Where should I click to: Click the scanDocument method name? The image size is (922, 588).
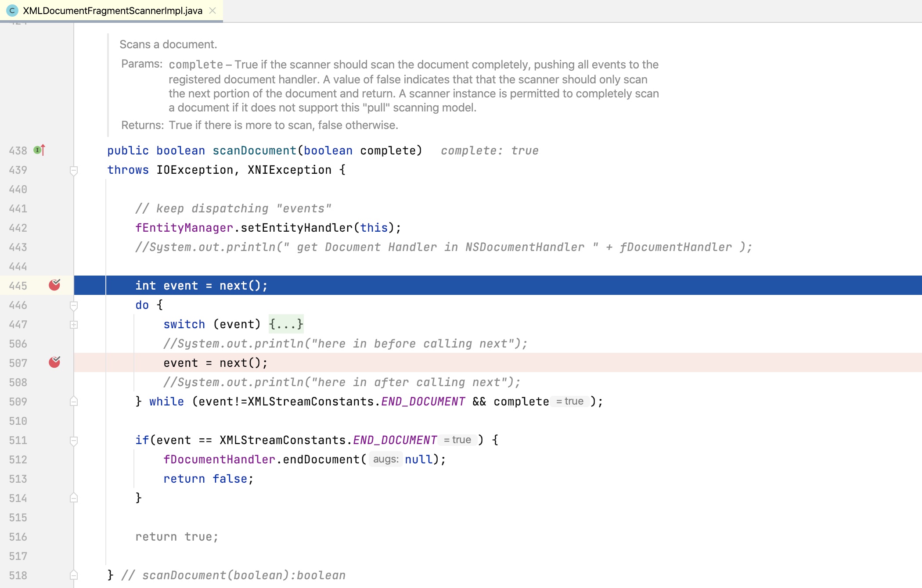[255, 151]
